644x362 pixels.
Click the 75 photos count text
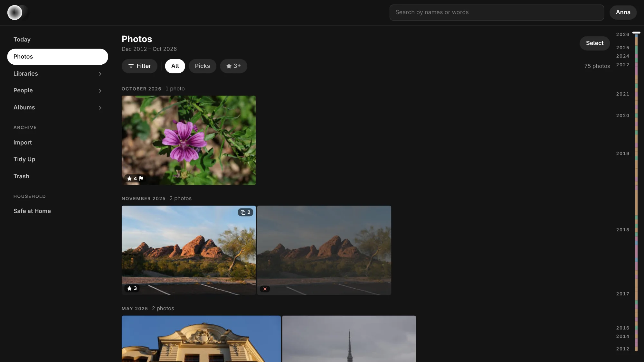(x=597, y=66)
